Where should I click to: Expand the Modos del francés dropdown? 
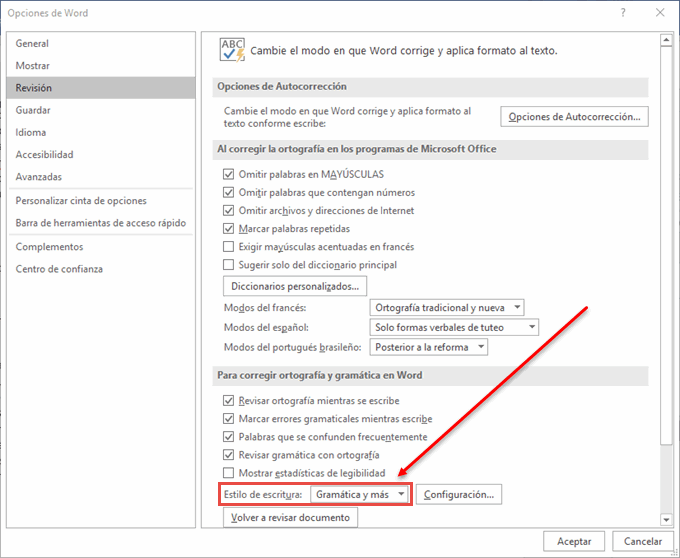pos(446,308)
